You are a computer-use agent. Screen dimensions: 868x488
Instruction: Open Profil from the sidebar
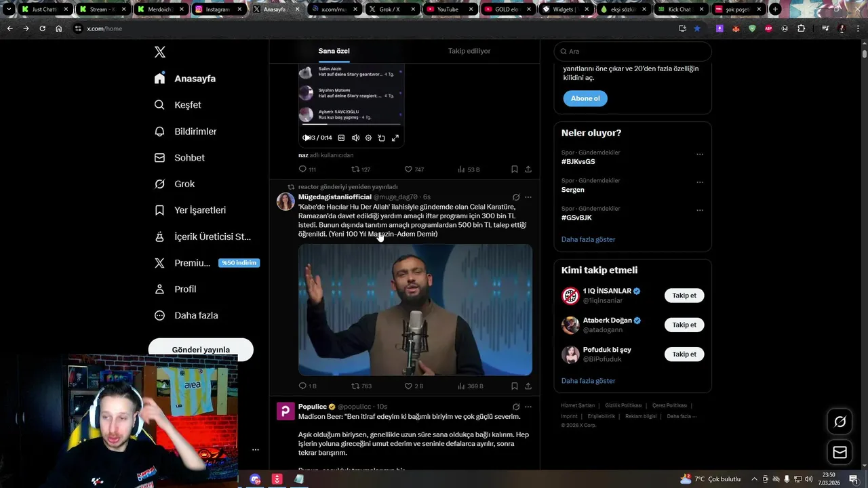coord(176,289)
